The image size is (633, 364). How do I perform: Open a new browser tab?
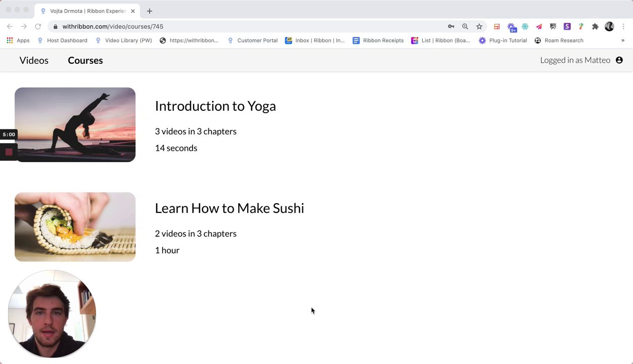coord(150,11)
